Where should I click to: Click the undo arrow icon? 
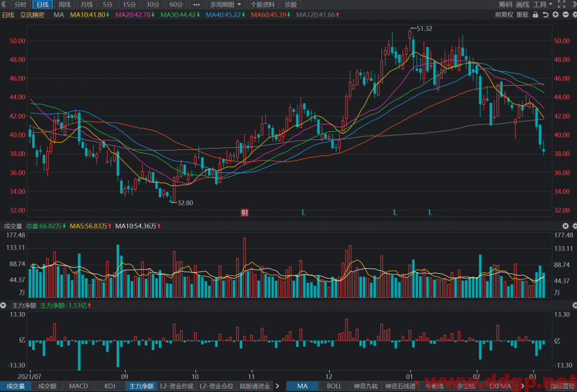tap(545, 15)
